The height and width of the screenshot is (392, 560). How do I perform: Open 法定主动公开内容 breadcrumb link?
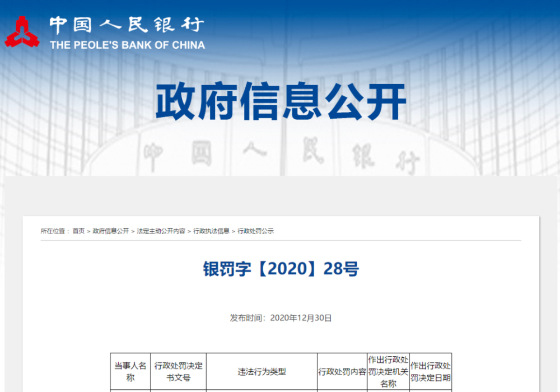click(x=161, y=231)
